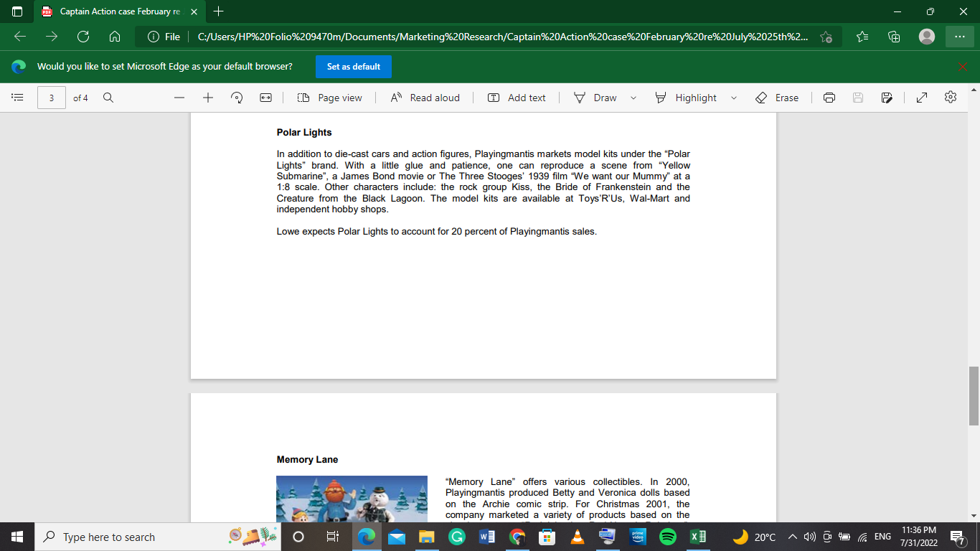Screen dimensions: 980x551
Task: Click the Wi-Fi network tray icon
Action: 862,537
